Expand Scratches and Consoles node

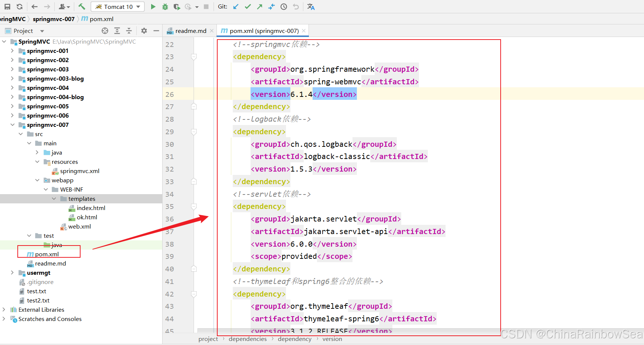click(4, 319)
